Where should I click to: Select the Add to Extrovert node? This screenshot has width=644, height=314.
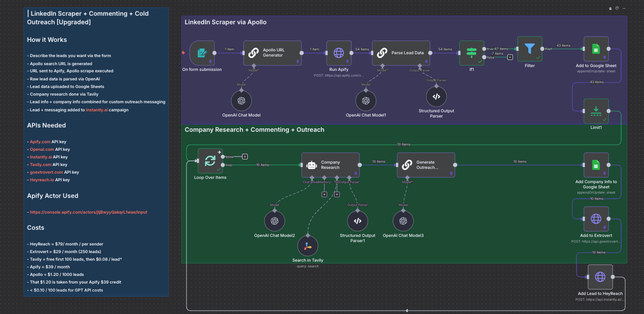tap(596, 219)
